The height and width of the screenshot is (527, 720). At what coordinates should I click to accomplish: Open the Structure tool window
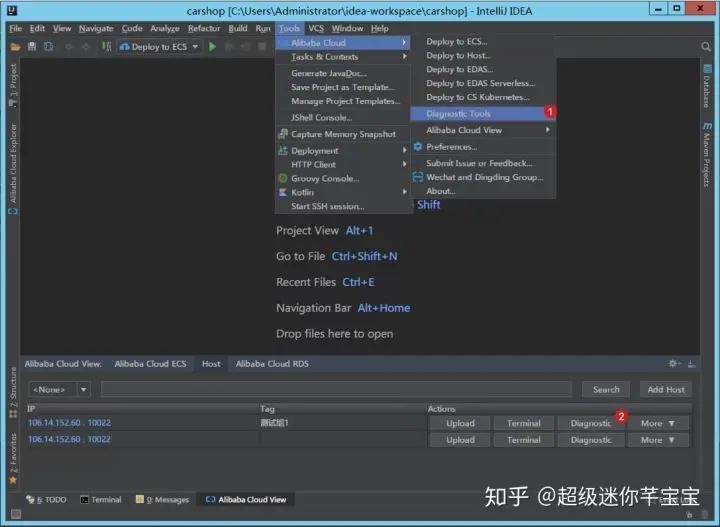(13, 392)
